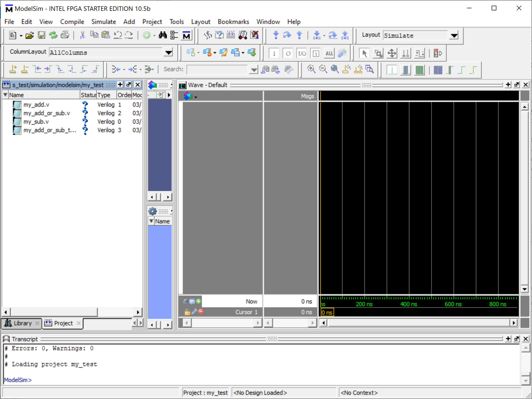This screenshot has width=532, height=399.
Task: Click the Two Cursor zoom mode icon
Action: click(x=406, y=53)
